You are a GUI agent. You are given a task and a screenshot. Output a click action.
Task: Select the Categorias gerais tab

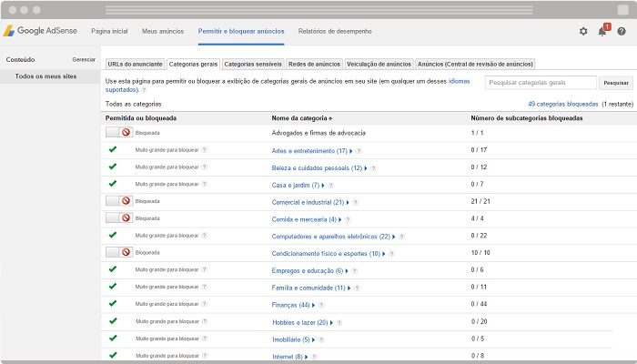193,65
